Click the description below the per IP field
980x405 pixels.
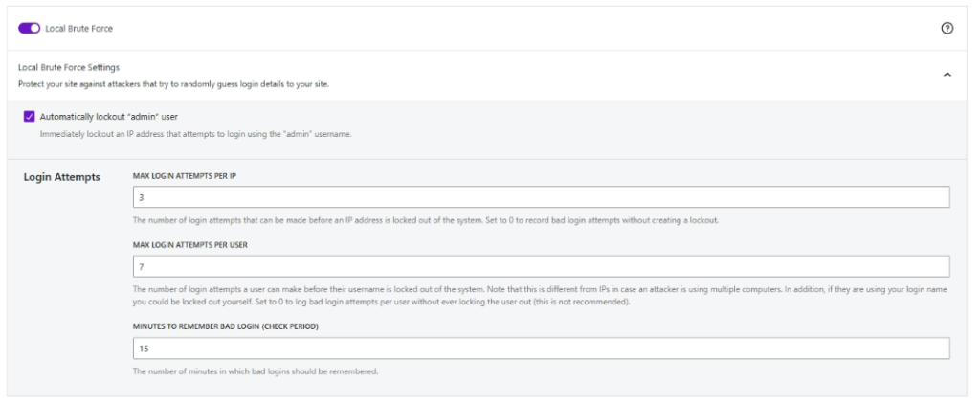coord(426,220)
